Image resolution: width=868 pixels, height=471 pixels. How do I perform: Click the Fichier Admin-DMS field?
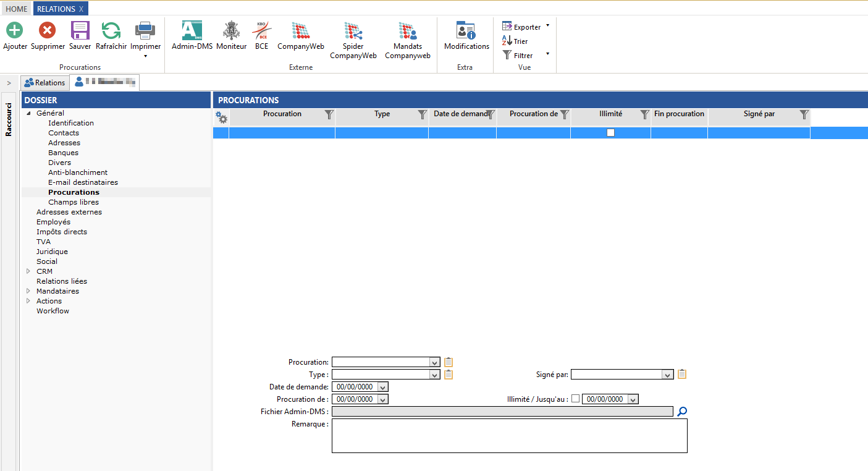502,412
